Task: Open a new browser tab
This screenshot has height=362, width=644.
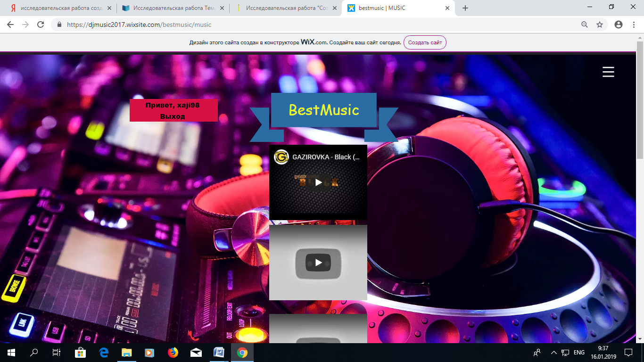Action: 465,8
